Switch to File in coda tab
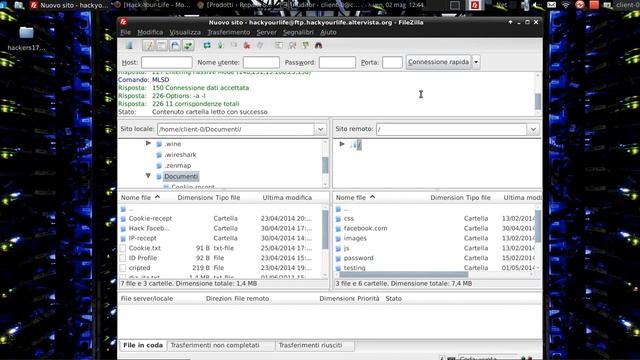Viewport: 640px width, 360px height. (x=143, y=345)
